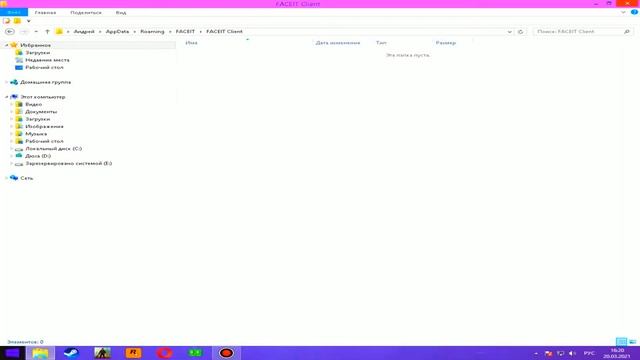Open Зарезервировано системой (E:) drive
The image size is (640, 360).
coord(69,163)
